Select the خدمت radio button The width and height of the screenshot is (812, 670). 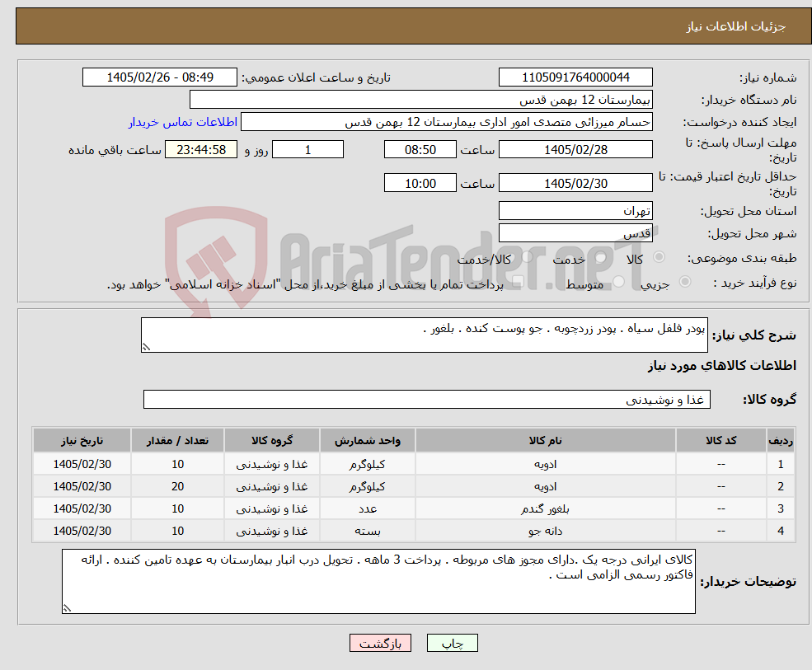601,257
